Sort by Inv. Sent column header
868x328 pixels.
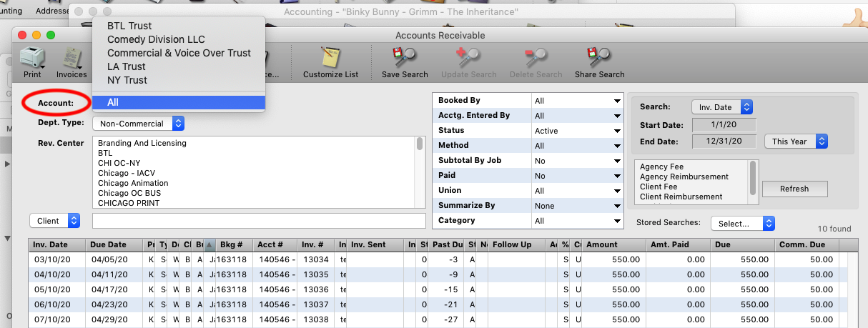pos(377,244)
